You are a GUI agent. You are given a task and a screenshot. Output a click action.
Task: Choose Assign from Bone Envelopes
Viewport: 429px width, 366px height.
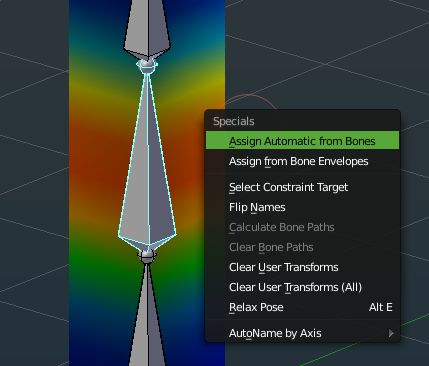coord(302,161)
